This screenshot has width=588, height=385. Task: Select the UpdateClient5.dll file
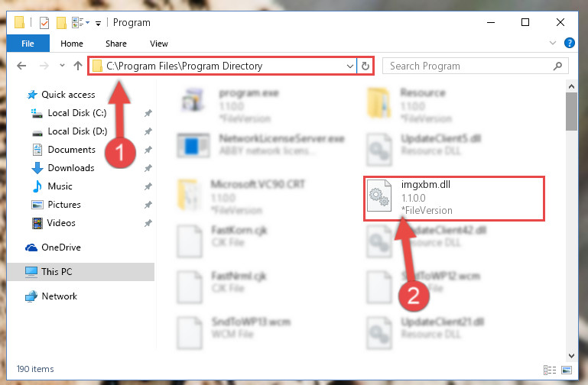click(424, 149)
